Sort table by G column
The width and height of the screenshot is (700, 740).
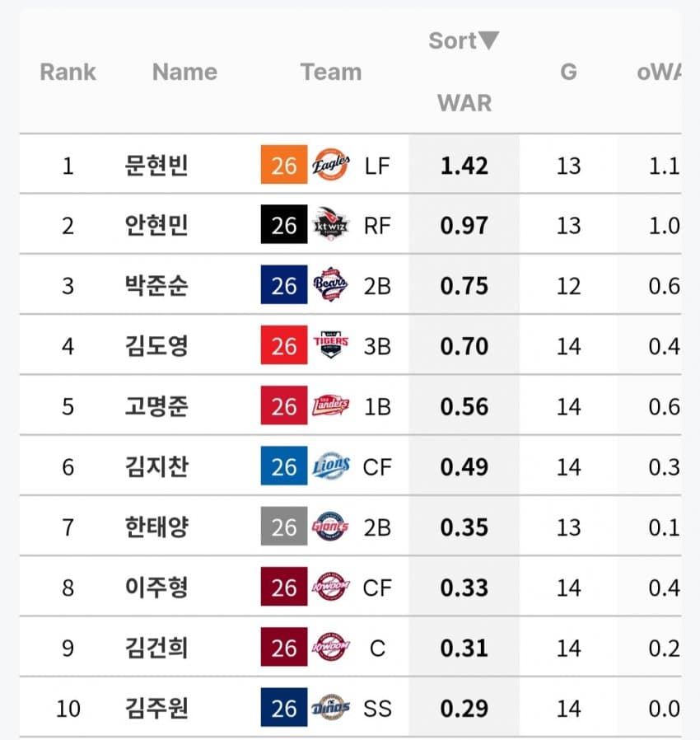coord(568,73)
